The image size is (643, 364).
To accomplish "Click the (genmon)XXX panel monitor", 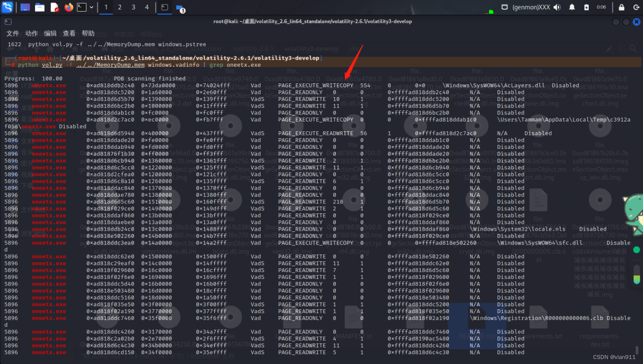I will pyautogui.click(x=531, y=7).
